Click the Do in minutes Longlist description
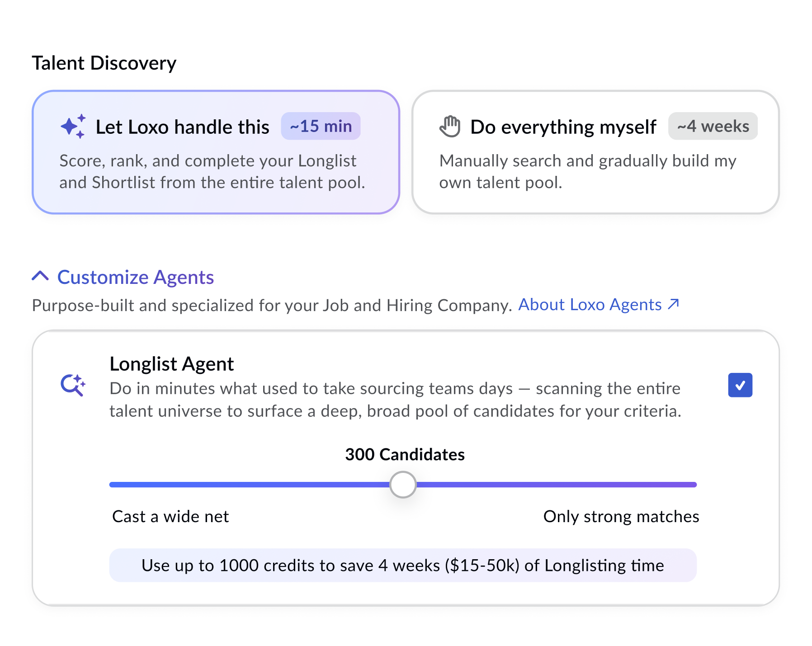The height and width of the screenshot is (646, 812). (395, 400)
